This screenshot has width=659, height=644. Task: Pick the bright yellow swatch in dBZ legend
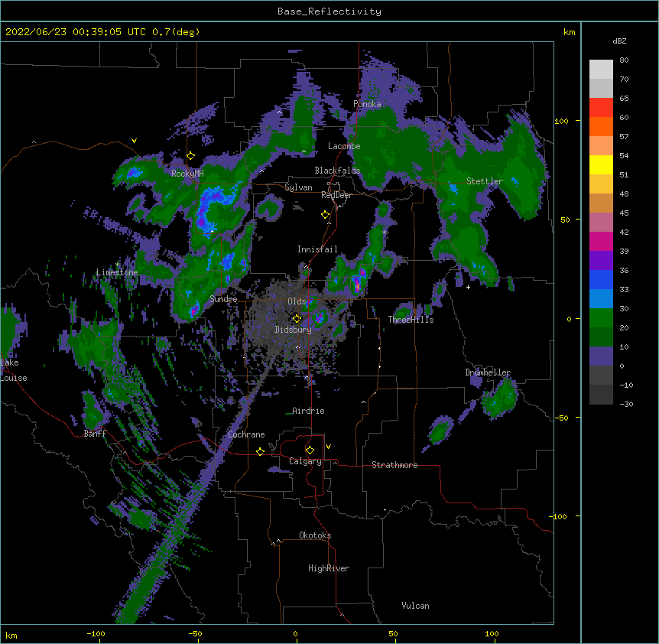click(x=601, y=164)
